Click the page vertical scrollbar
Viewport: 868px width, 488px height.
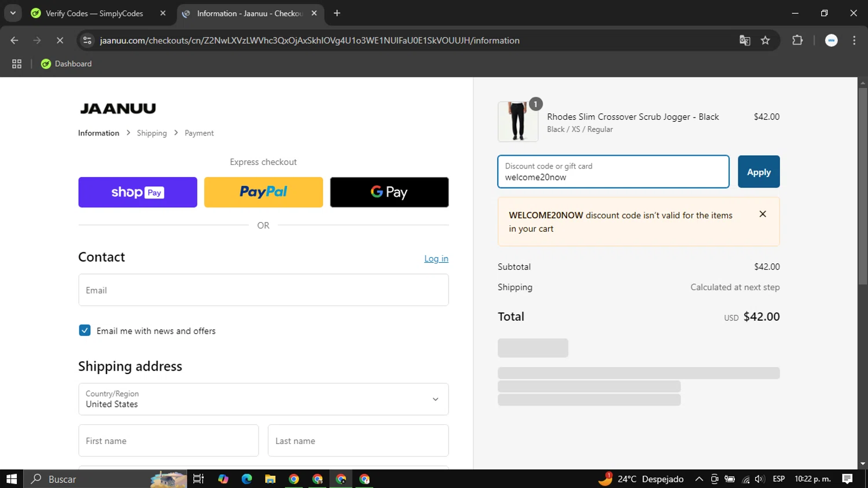[863, 185]
